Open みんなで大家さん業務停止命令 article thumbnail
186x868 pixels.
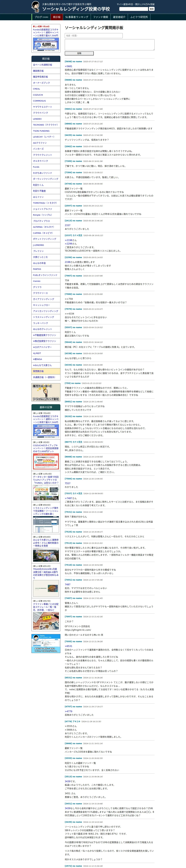[46, 555]
